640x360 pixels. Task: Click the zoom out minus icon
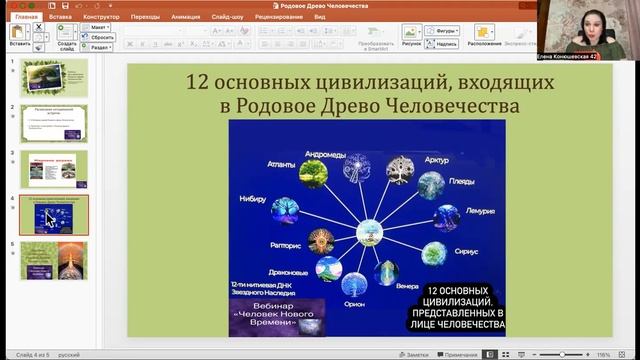(534, 355)
